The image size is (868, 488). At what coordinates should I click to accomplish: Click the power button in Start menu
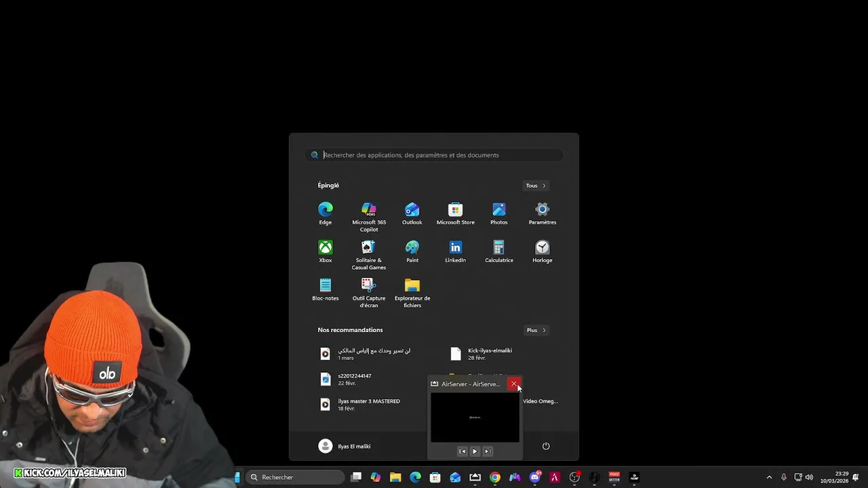[546, 446]
